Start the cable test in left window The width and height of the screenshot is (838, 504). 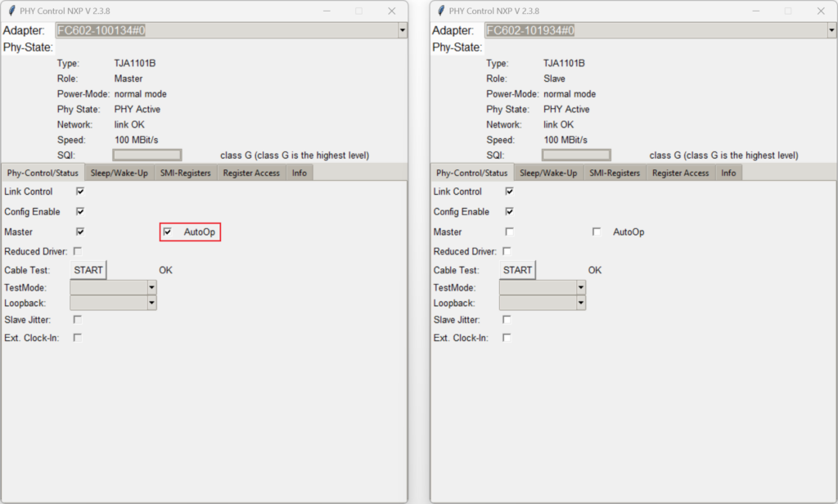(88, 270)
